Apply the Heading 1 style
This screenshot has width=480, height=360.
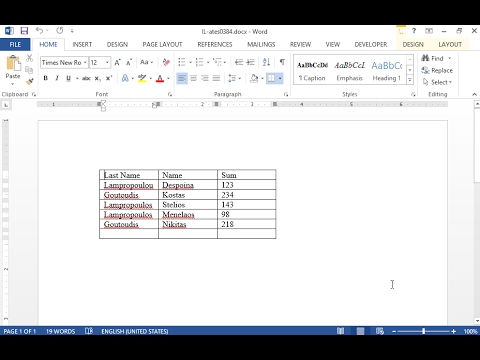387,71
